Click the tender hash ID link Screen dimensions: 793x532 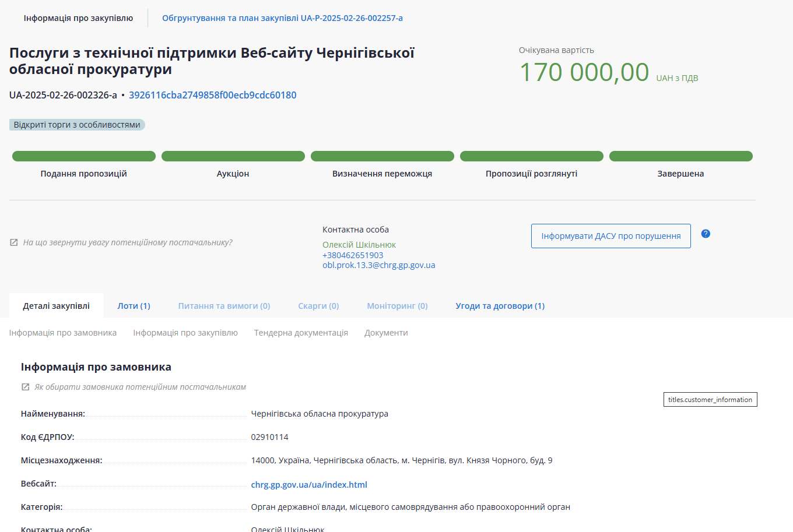(212, 95)
